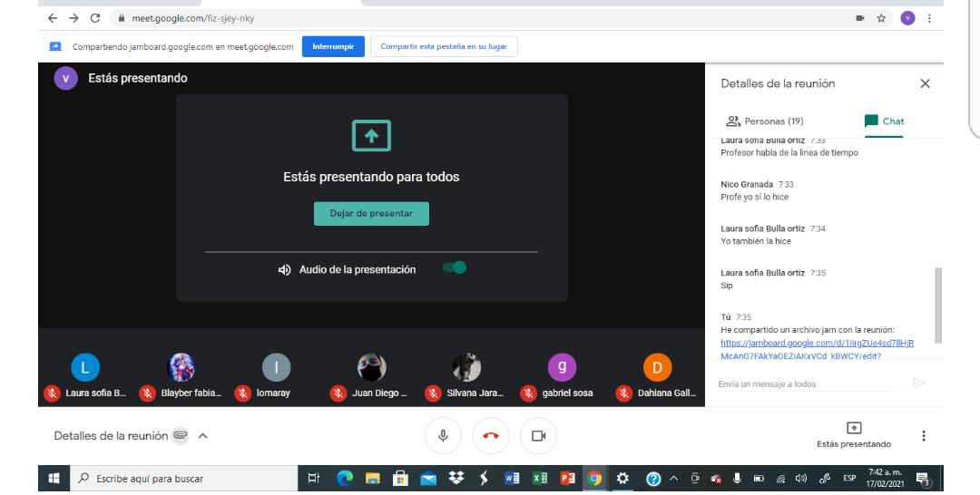Switch to the Personas (19) tab

[x=765, y=121]
